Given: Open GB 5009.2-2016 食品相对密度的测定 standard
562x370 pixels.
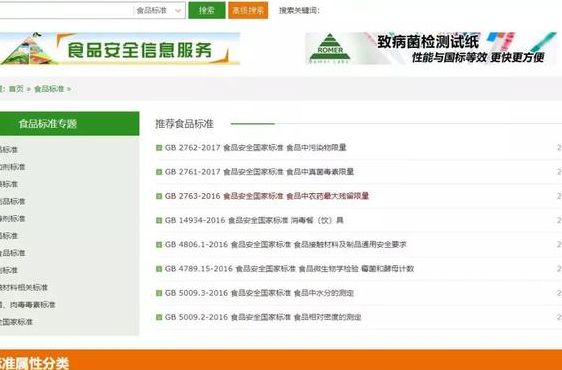Looking at the screenshot, I should pos(263,317).
